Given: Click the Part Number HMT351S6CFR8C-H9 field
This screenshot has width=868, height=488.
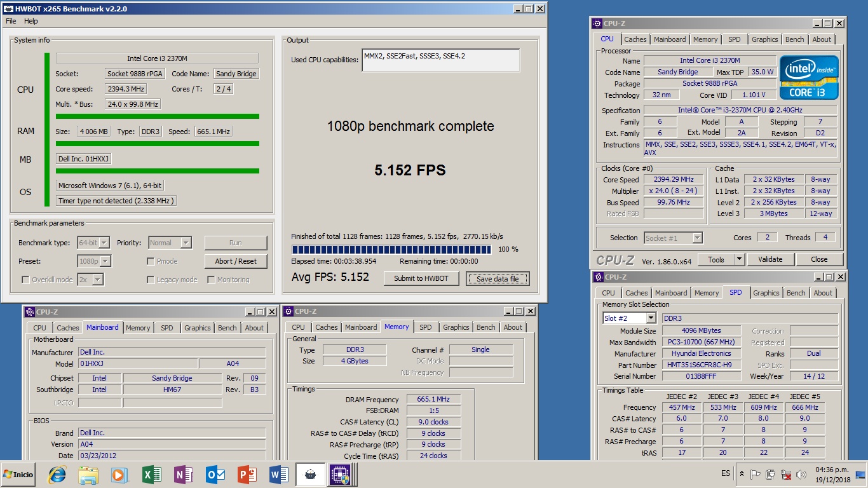Looking at the screenshot, I should pyautogui.click(x=702, y=365).
